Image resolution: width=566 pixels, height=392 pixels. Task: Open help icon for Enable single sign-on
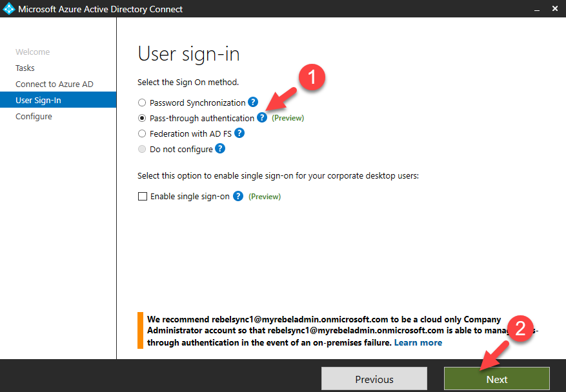click(x=238, y=196)
